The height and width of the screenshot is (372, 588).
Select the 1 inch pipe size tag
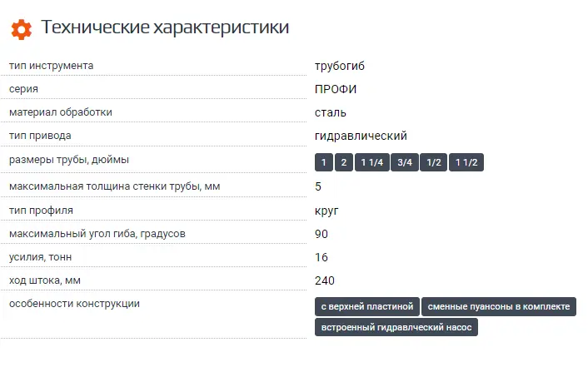(324, 163)
